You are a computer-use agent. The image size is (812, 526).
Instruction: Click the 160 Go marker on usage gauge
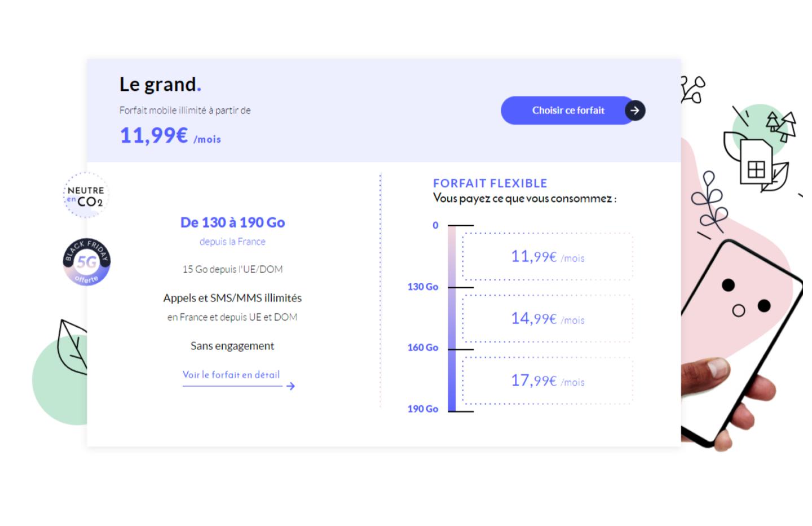(x=423, y=348)
